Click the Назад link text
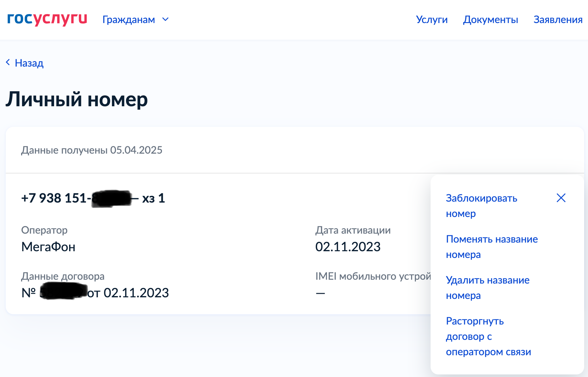 tap(29, 63)
